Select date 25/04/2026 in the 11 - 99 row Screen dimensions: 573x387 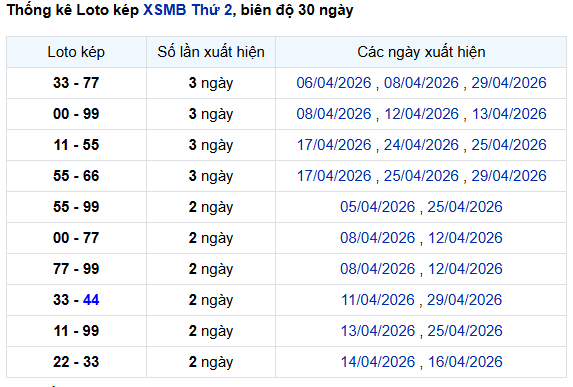click(465, 331)
